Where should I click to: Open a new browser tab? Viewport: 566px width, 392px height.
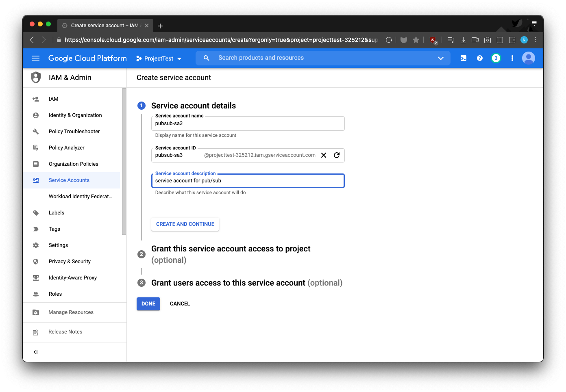point(160,26)
